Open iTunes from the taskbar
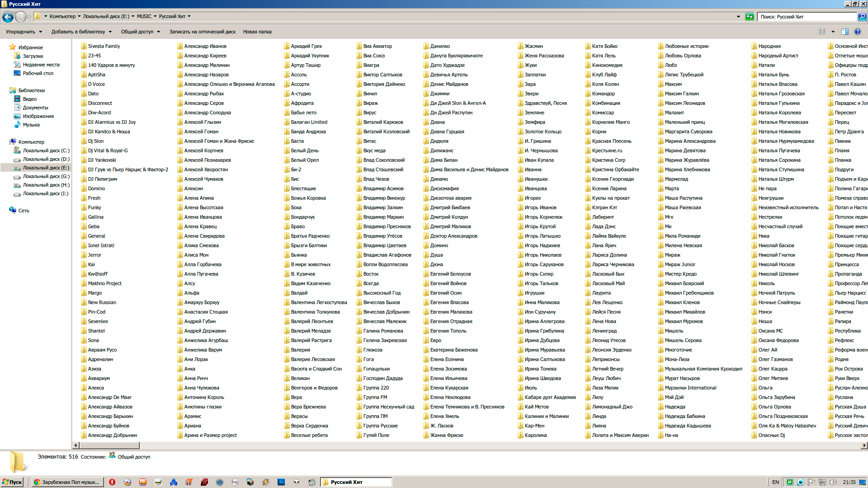This screenshot has width=868, height=488. [220, 482]
